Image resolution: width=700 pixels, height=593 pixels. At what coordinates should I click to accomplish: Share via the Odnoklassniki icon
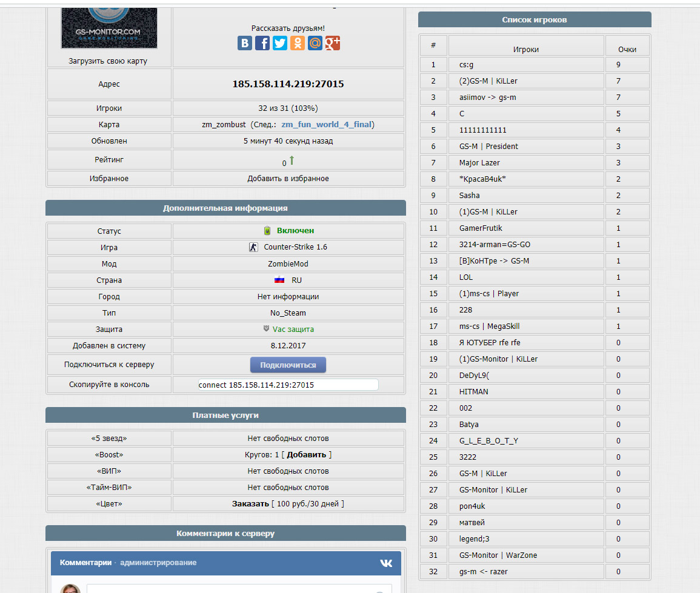298,43
